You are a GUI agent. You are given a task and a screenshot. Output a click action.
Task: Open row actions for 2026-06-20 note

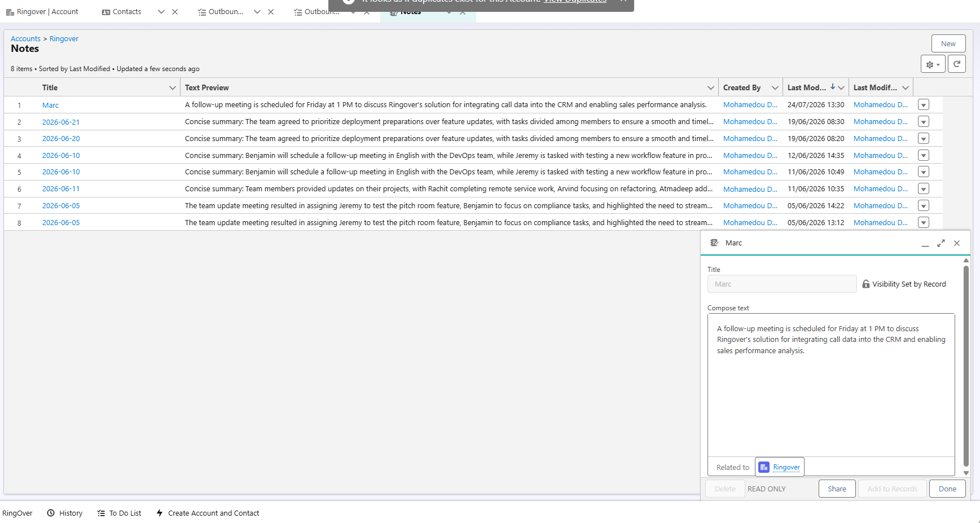coord(924,138)
